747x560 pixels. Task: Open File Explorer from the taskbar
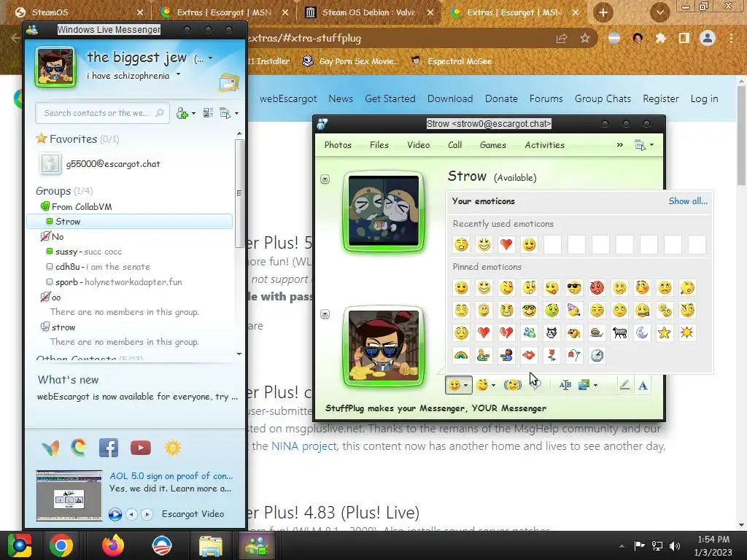pos(210,545)
